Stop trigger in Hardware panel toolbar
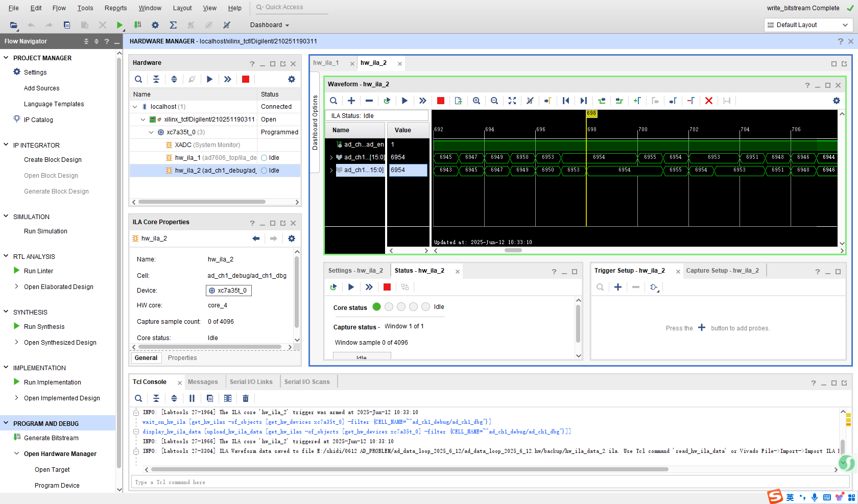Viewport: 858px width, 504px height. 246,79
